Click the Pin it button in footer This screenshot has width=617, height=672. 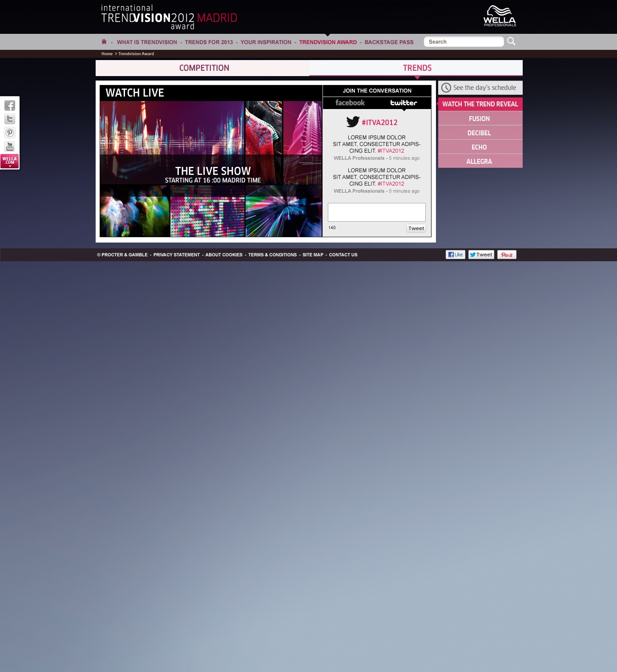pos(507,255)
